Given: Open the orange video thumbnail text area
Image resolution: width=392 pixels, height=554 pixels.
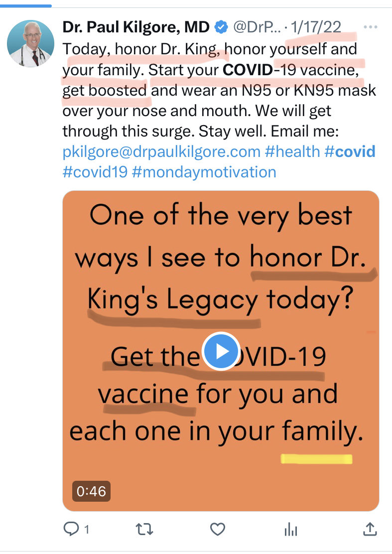Looking at the screenshot, I should (221, 351).
